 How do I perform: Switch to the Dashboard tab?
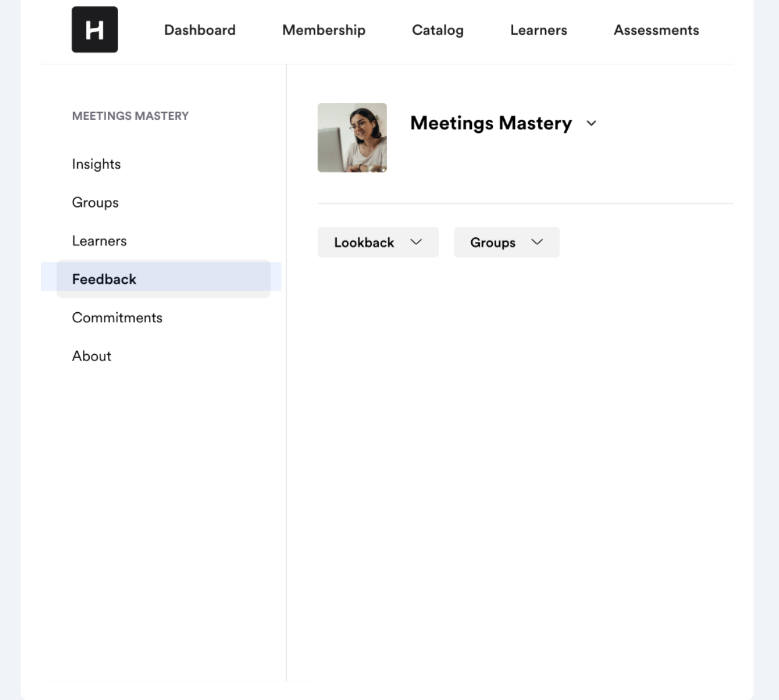point(199,30)
